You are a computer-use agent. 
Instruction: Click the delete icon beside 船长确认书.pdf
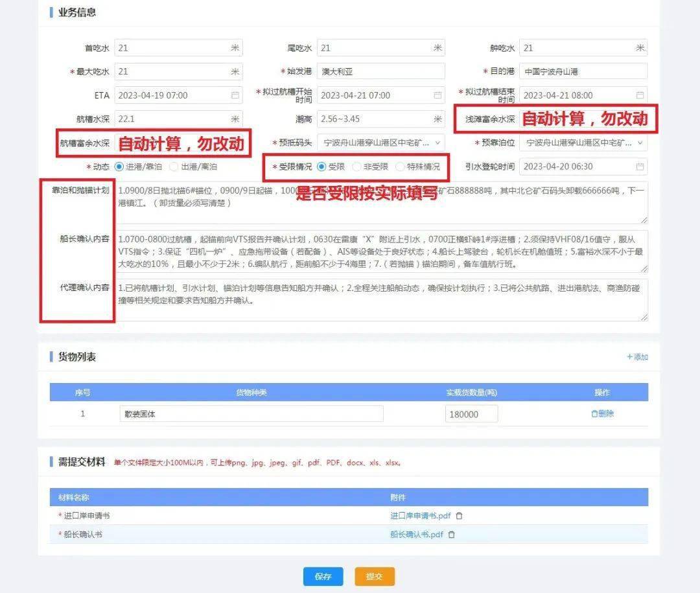pos(451,535)
